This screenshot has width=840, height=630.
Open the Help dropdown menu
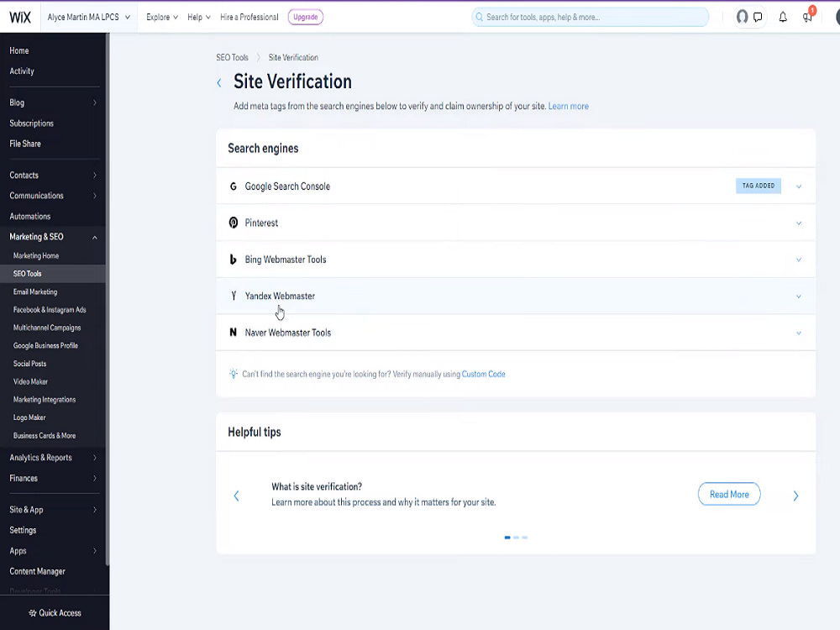pyautogui.click(x=199, y=17)
